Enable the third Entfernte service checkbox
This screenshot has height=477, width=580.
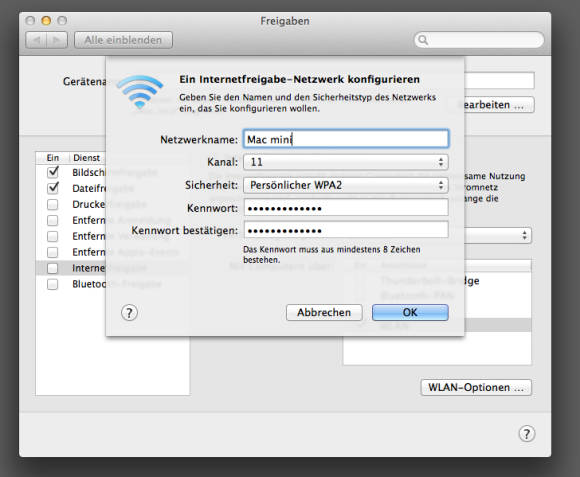tap(53, 252)
